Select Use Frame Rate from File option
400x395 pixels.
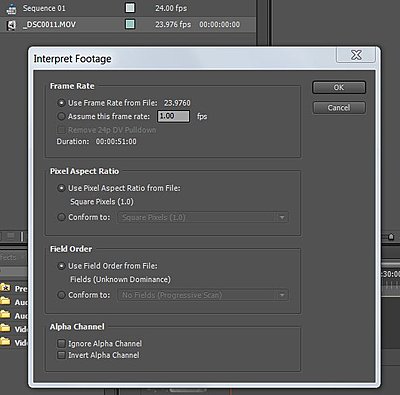click(61, 103)
